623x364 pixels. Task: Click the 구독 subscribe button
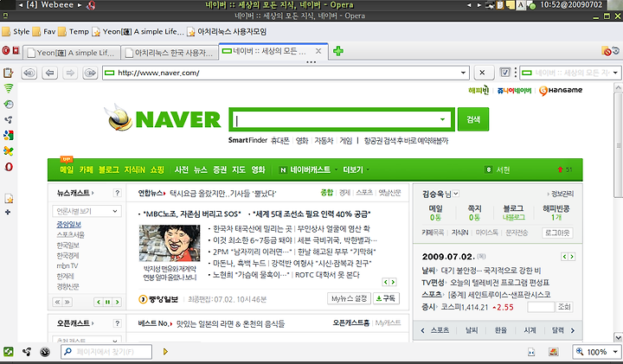(386, 298)
